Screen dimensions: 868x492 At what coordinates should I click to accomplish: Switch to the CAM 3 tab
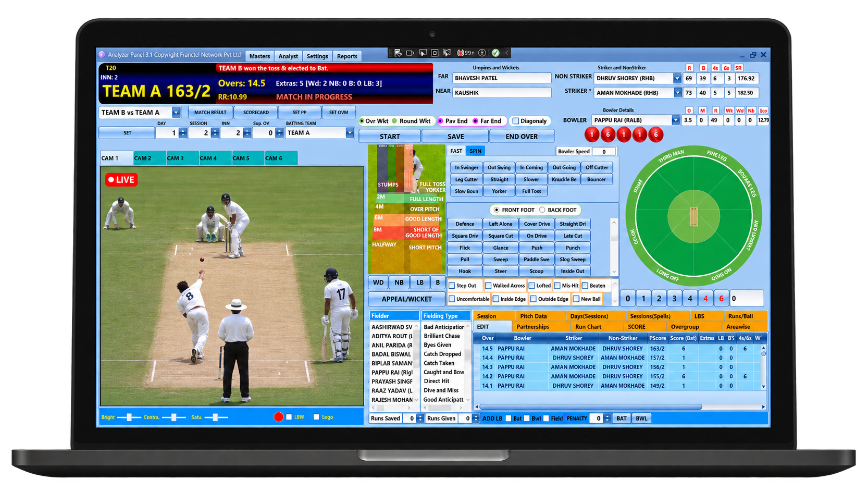[182, 158]
